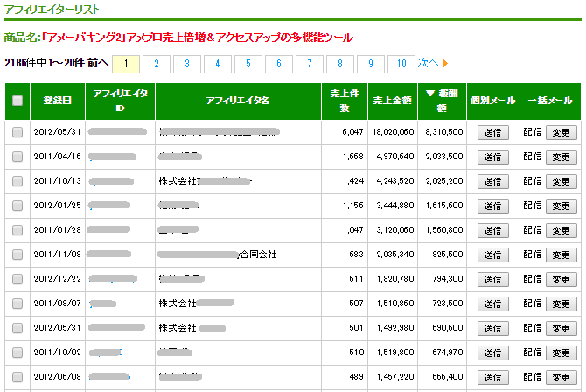Toggle the select-all checkbox in header
This screenshot has height=392, width=586.
click(17, 101)
